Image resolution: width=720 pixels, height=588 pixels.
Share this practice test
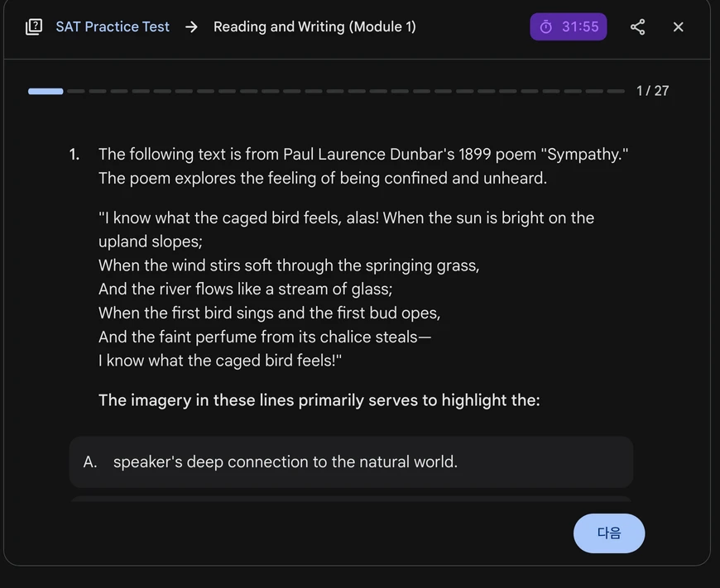click(637, 26)
